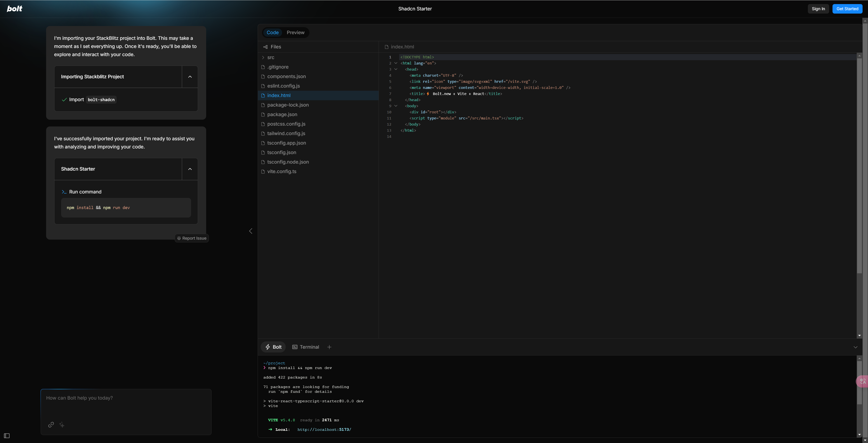
Task: Open eslint.config.js in the file tree
Action: click(318, 86)
